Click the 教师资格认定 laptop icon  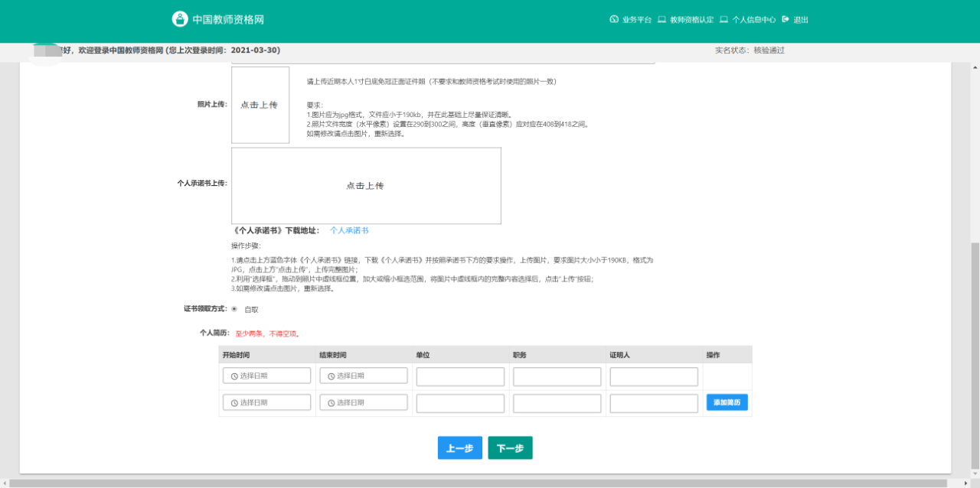(x=661, y=20)
